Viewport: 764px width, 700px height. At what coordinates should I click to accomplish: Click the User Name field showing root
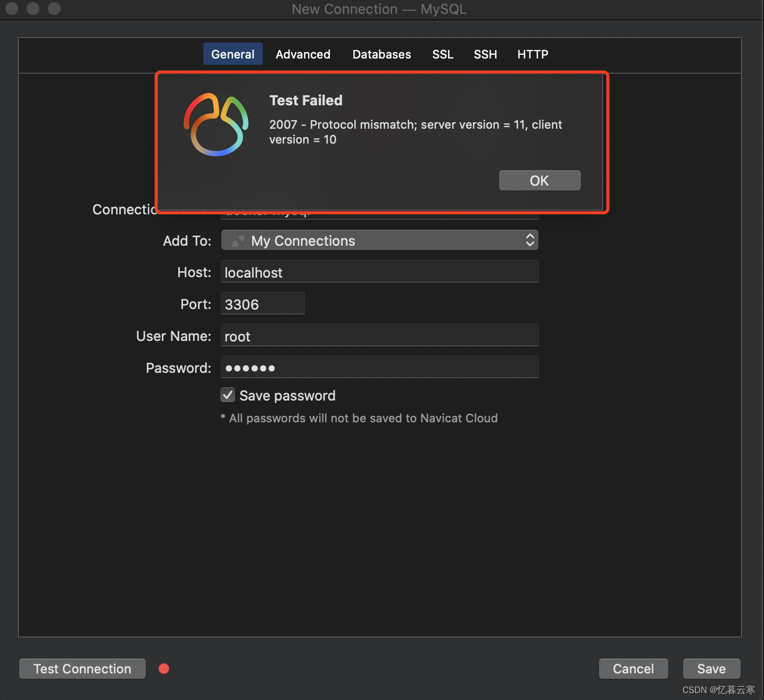tap(379, 336)
